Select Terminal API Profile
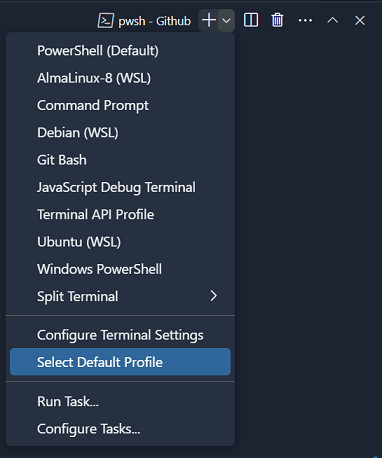Screen dimensions: 382x458 tap(120, 214)
